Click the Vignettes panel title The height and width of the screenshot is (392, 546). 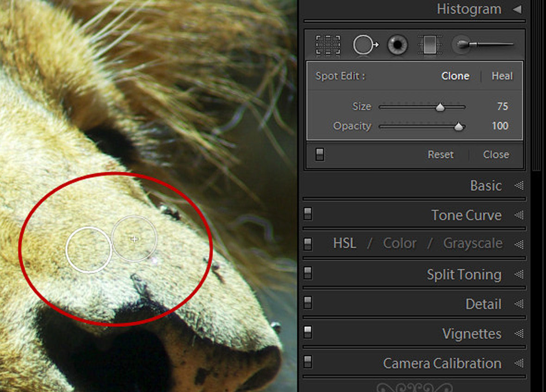pyautogui.click(x=472, y=334)
